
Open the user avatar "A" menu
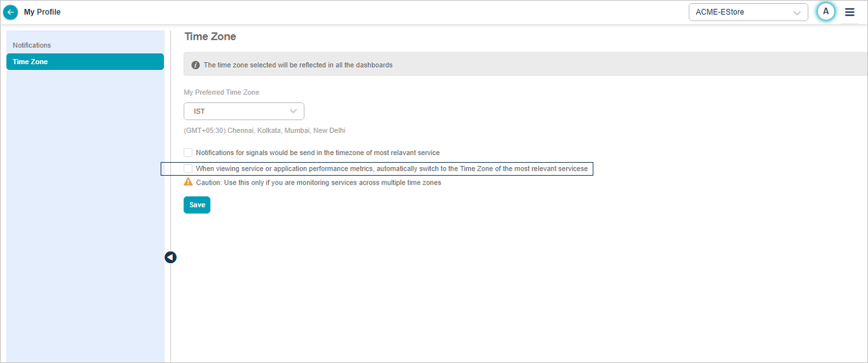(x=826, y=12)
